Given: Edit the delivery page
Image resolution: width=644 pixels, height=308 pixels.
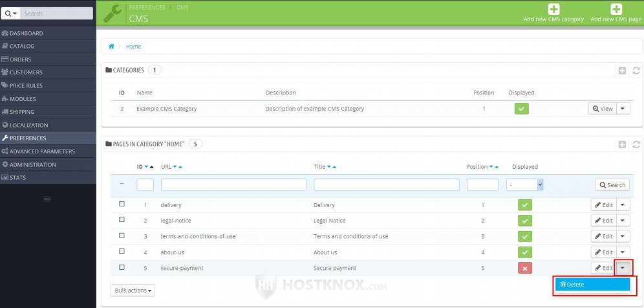Looking at the screenshot, I should coord(604,204).
